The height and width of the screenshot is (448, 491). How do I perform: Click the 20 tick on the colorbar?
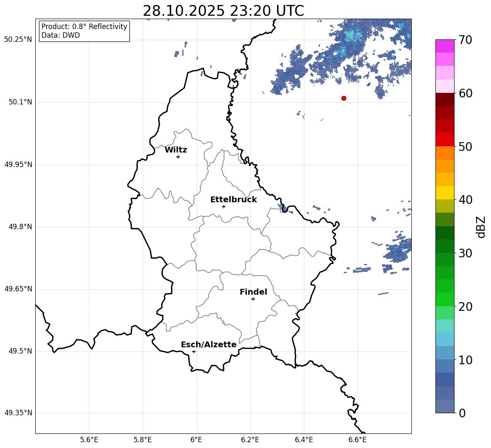[x=465, y=307]
